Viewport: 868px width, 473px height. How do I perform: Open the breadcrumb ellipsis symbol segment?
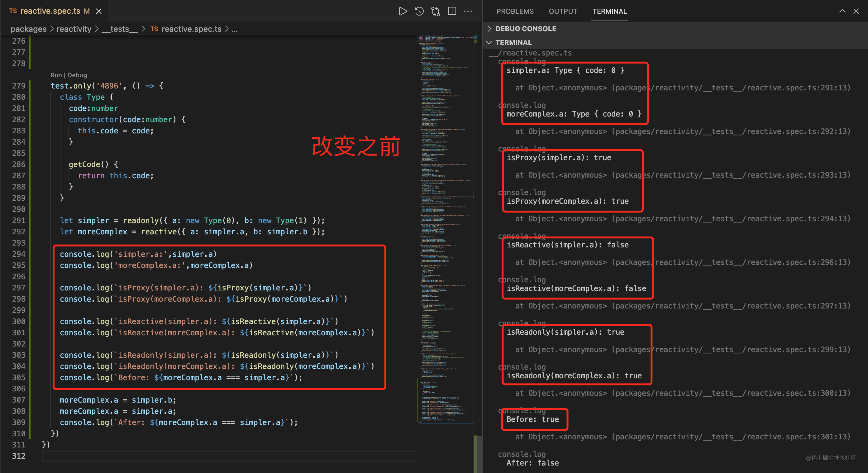[235, 29]
